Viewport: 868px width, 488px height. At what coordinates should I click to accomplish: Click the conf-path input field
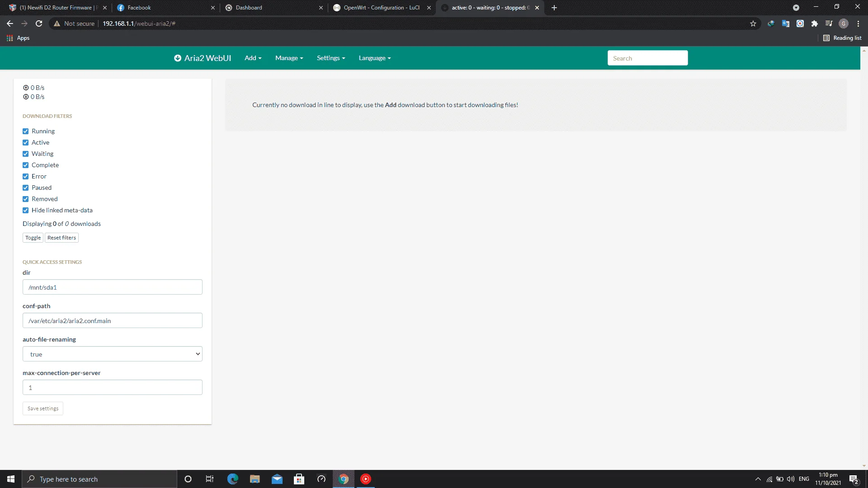click(x=113, y=320)
